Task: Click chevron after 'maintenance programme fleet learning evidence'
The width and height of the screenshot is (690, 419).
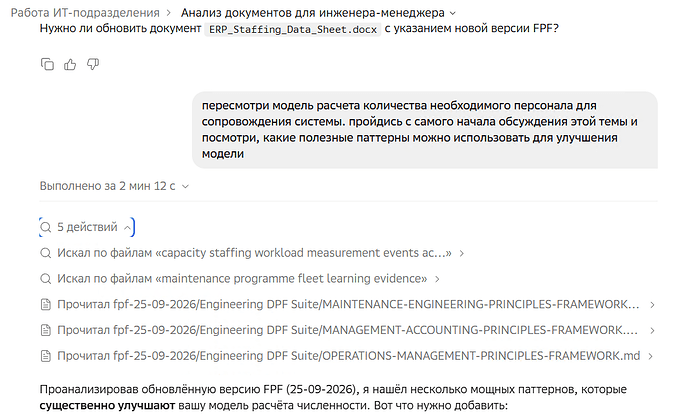Action: click(437, 279)
